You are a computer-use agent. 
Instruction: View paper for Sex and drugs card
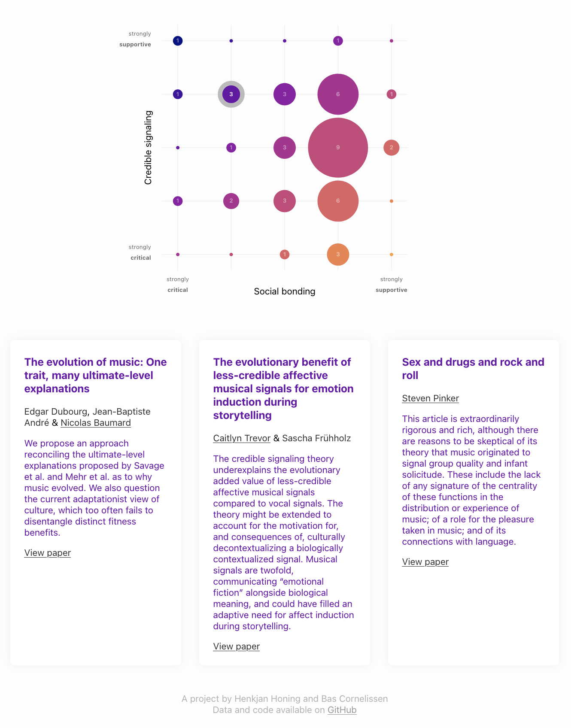(x=425, y=561)
